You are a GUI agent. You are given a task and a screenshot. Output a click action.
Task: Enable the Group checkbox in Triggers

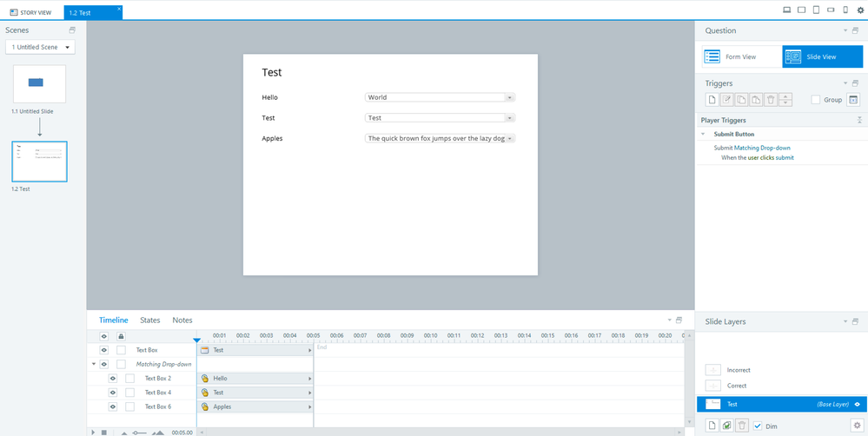[x=815, y=100]
